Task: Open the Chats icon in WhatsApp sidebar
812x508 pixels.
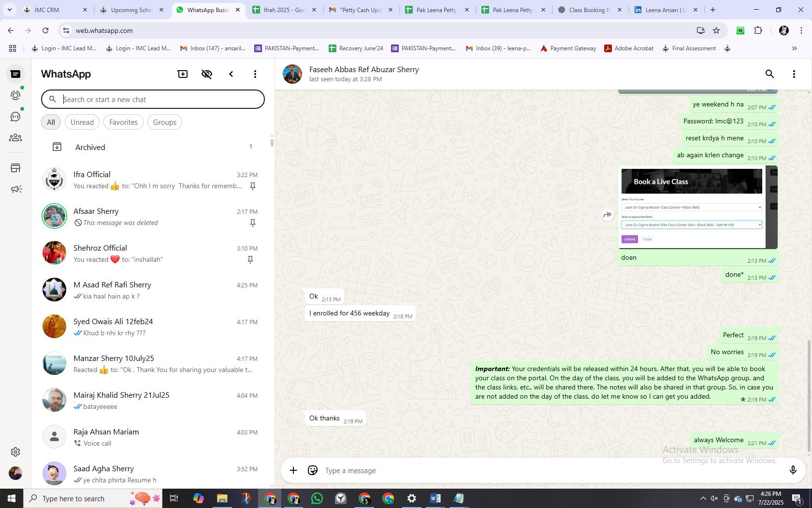Action: point(15,74)
